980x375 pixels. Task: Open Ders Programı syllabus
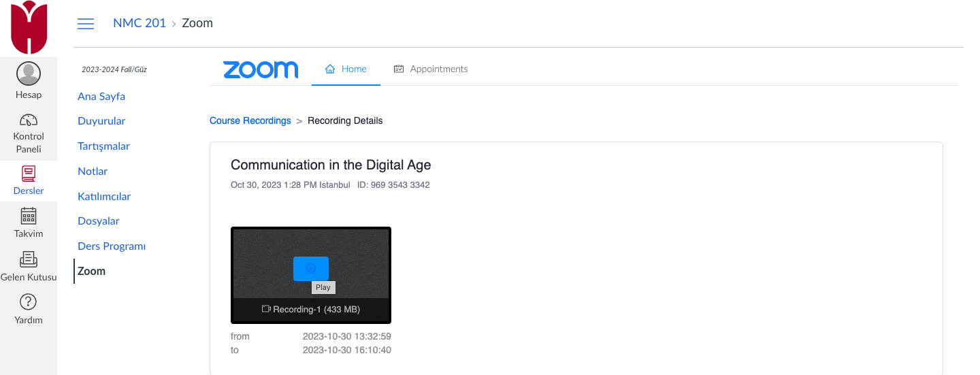click(x=112, y=246)
